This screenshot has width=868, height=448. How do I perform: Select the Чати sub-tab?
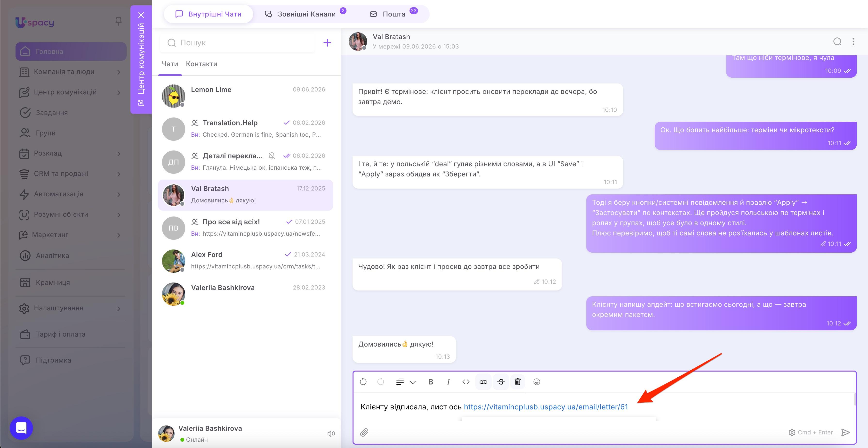click(x=170, y=64)
